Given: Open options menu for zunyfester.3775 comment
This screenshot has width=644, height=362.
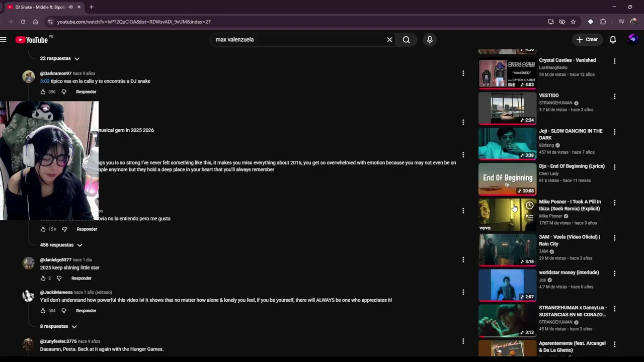Looking at the screenshot, I should pyautogui.click(x=463, y=341).
